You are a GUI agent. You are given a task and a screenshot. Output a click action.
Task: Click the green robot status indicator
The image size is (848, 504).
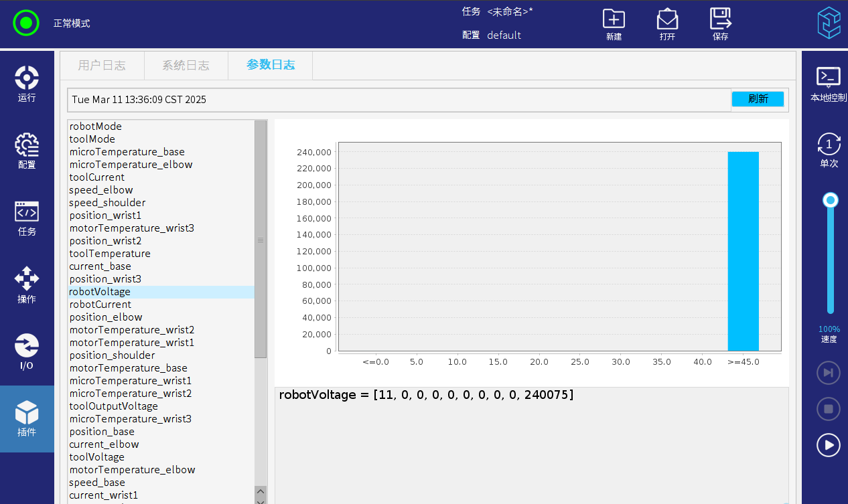click(x=26, y=23)
